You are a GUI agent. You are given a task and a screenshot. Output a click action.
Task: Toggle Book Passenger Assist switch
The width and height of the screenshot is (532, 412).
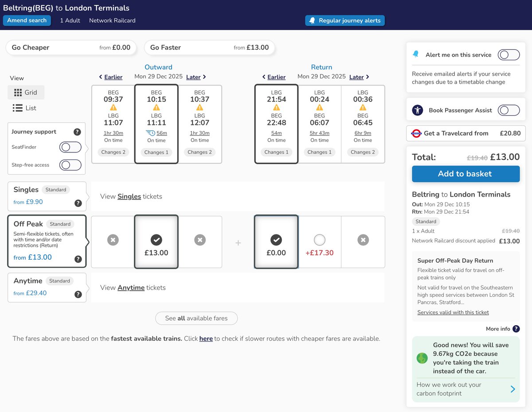[509, 110]
